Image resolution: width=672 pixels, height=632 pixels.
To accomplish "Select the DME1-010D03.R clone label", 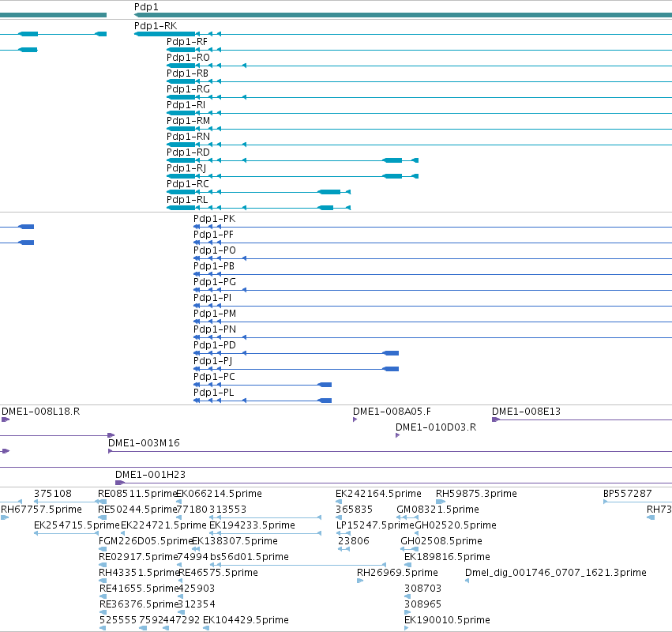I will 436,427.
